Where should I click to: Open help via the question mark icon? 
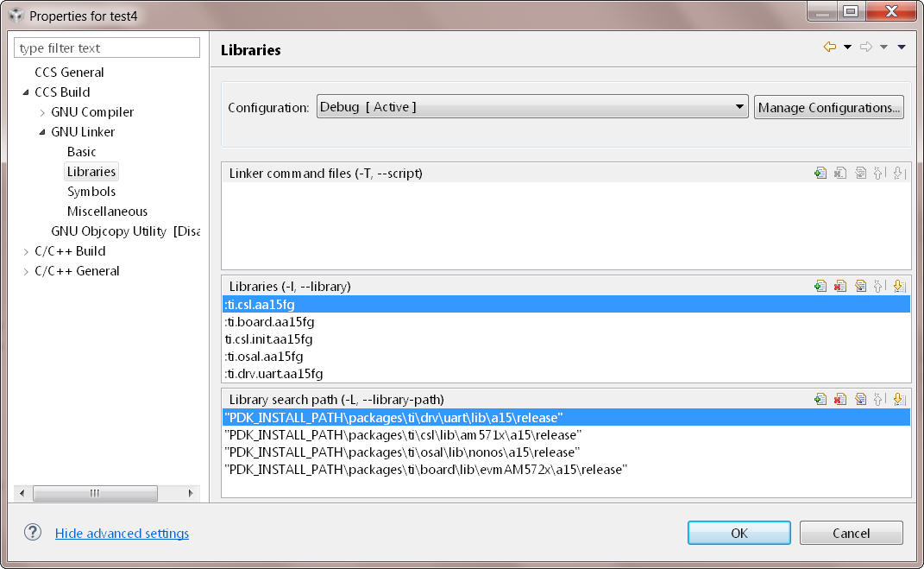tap(32, 533)
